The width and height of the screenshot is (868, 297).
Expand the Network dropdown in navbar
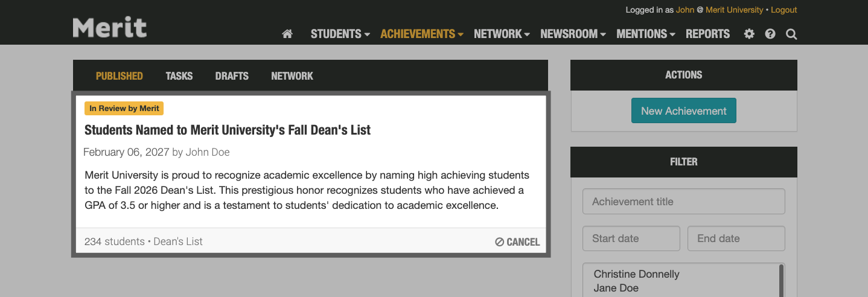click(x=502, y=34)
